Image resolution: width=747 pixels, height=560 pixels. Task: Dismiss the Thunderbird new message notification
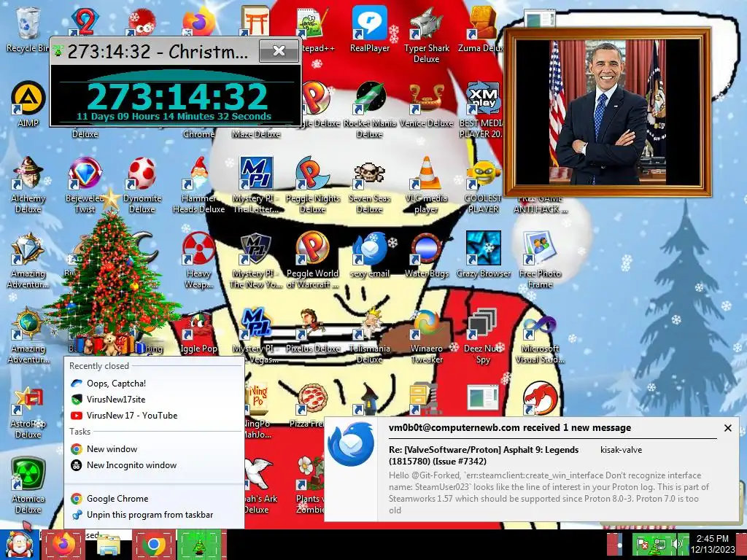pyautogui.click(x=727, y=428)
